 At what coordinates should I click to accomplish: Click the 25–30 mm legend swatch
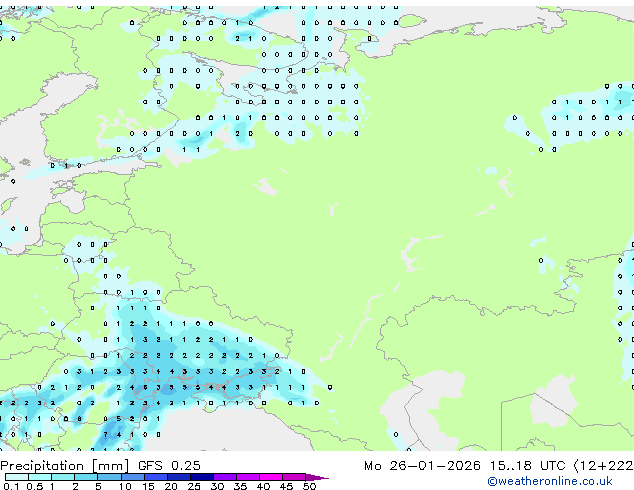(x=202, y=477)
